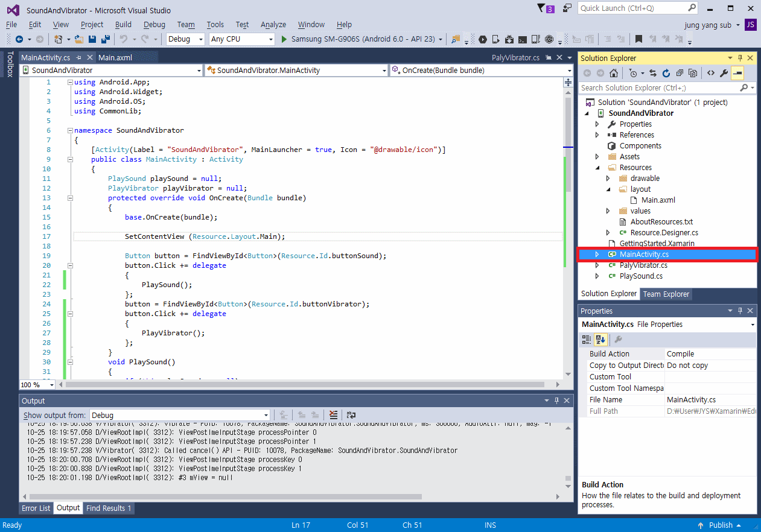761x532 pixels.
Task: Toggle Alphabetical sort in Properties panel
Action: [600, 340]
